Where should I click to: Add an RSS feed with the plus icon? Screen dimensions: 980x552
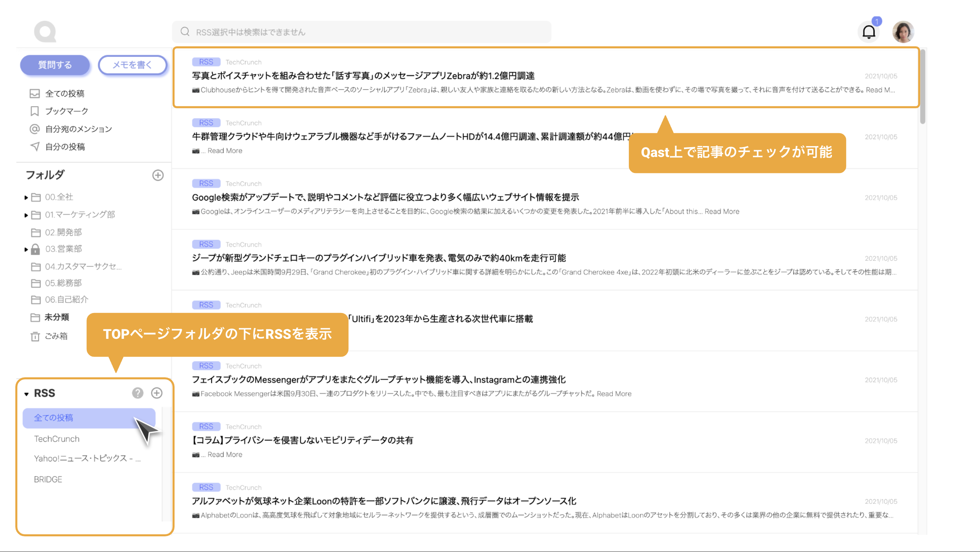pyautogui.click(x=157, y=393)
